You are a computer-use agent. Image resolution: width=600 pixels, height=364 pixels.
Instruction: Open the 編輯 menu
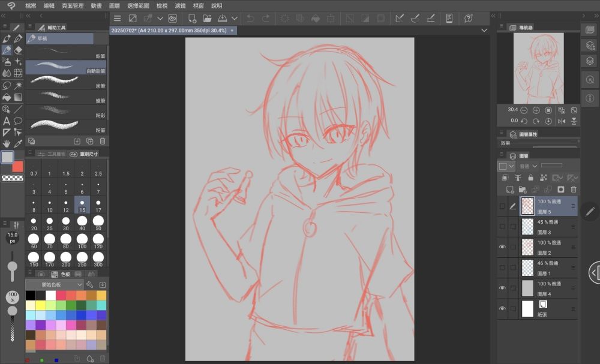49,6
